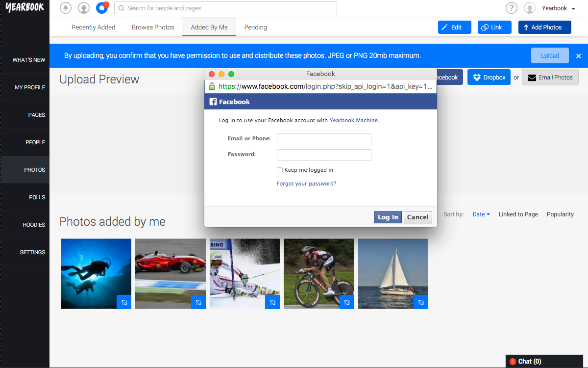Screen dimensions: 588x368
Task: Click the Upload button in banner
Action: pos(550,56)
